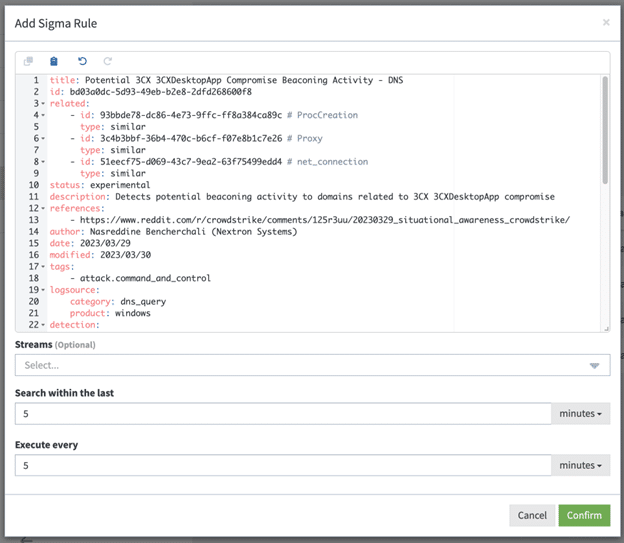
Task: Fold the 'detection' section at line 22
Action: pyautogui.click(x=43, y=325)
